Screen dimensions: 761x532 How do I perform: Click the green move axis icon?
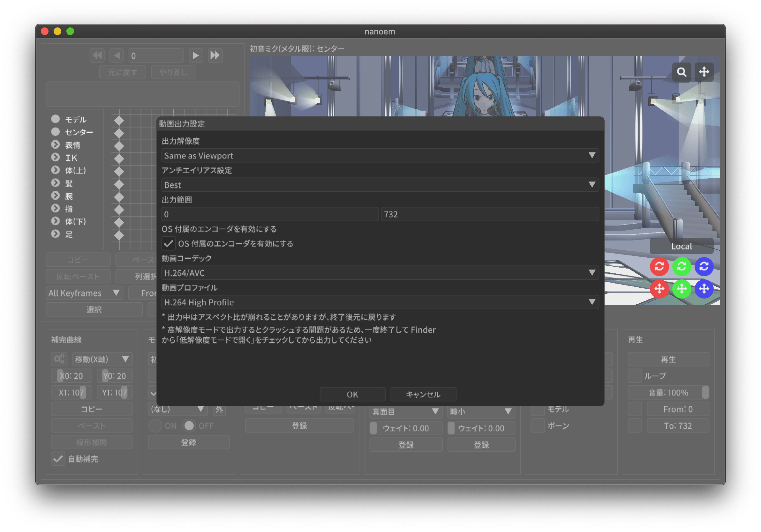[682, 289]
